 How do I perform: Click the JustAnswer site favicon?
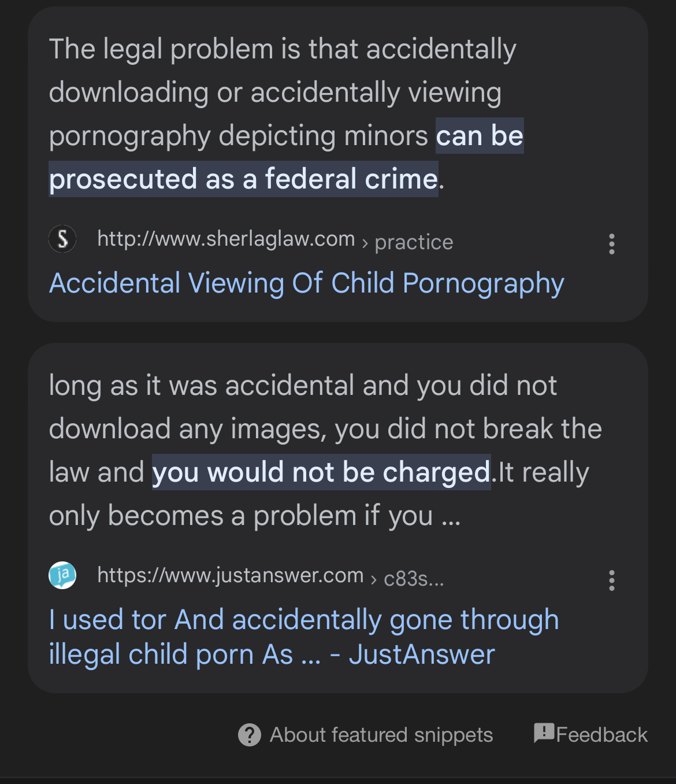pos(62,575)
